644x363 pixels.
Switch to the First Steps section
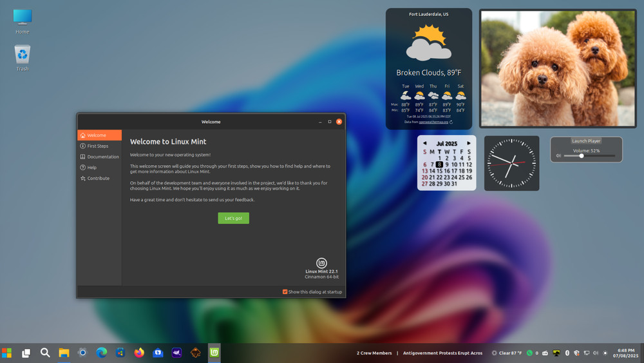pos(99,146)
